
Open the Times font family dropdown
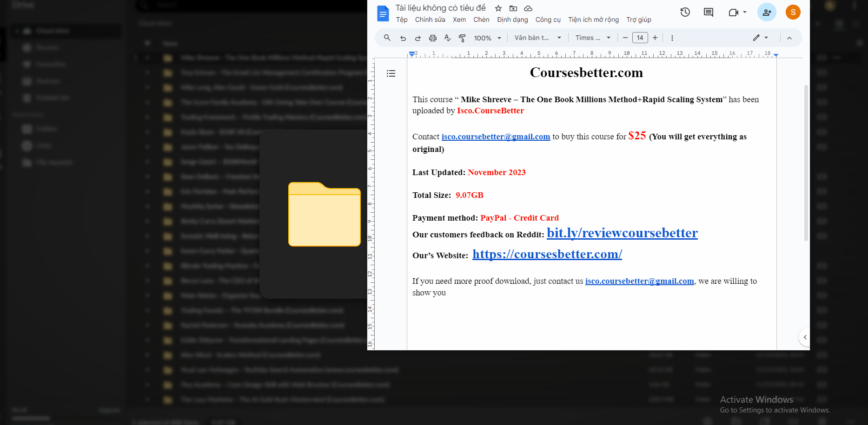[x=592, y=38]
